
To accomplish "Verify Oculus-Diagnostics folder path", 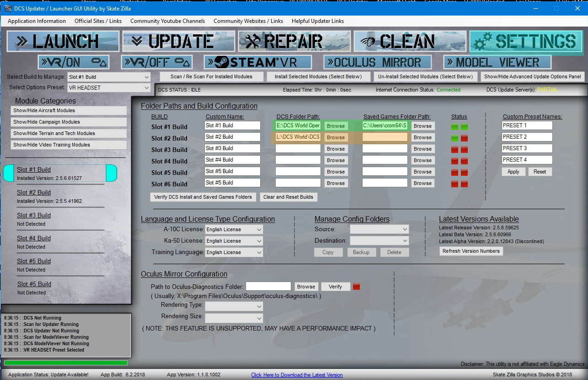I will pos(335,287).
